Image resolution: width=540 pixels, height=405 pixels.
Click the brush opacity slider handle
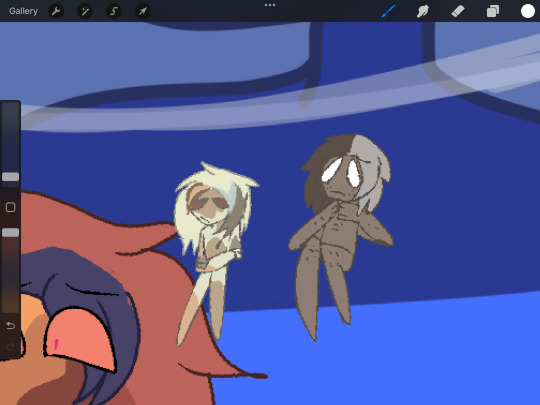pyautogui.click(x=11, y=232)
